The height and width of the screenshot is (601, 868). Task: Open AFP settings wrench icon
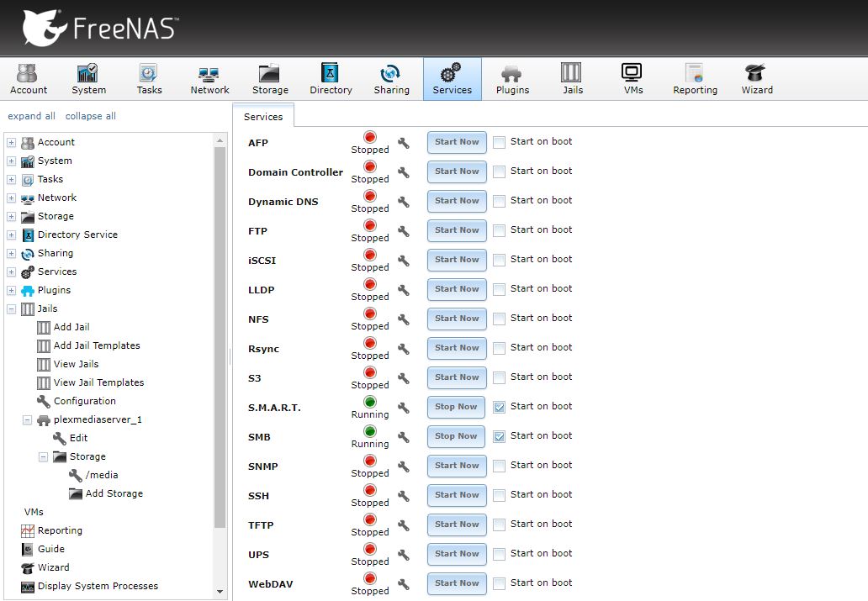tap(404, 144)
